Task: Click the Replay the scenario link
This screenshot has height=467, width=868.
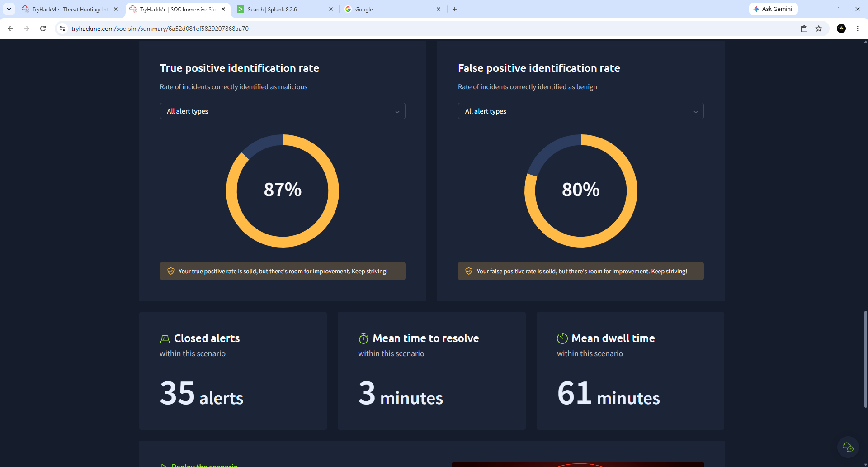Action: coord(199,465)
